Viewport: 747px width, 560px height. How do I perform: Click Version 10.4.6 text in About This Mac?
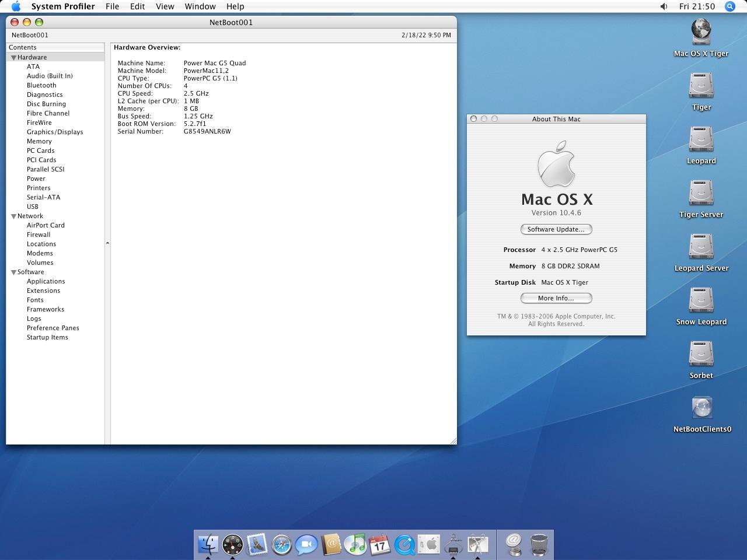click(556, 213)
